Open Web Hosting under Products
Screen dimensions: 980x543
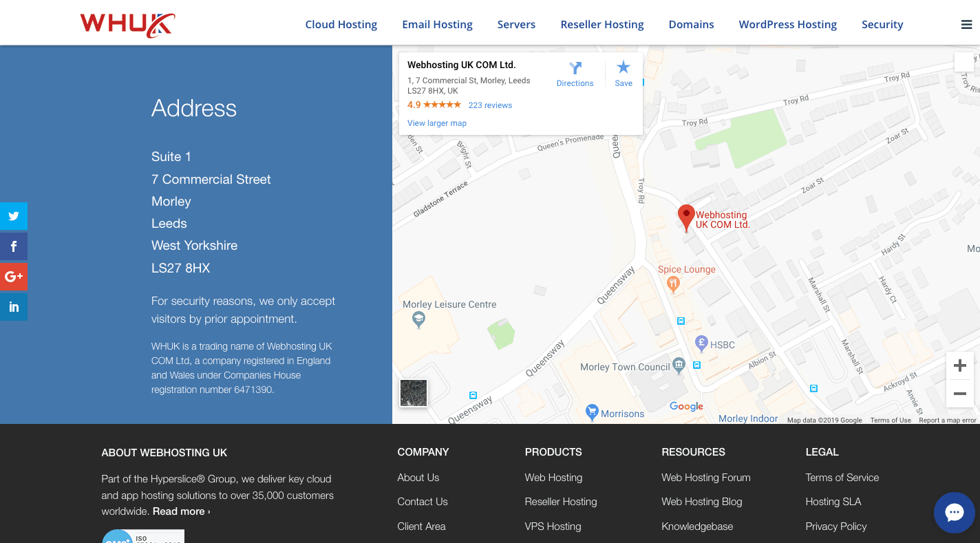coord(553,478)
